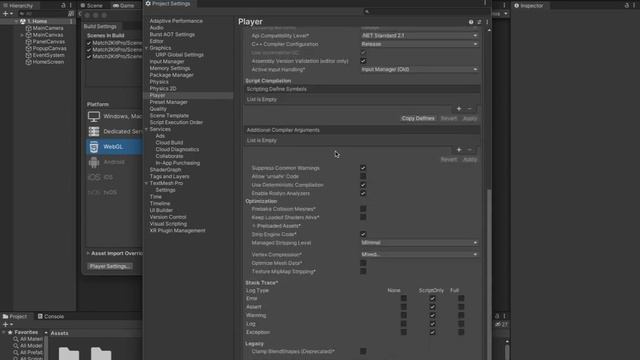The width and height of the screenshot is (640, 360).
Task: Click the Unity scene icon beside 1. Home
Action: pyautogui.click(x=23, y=21)
